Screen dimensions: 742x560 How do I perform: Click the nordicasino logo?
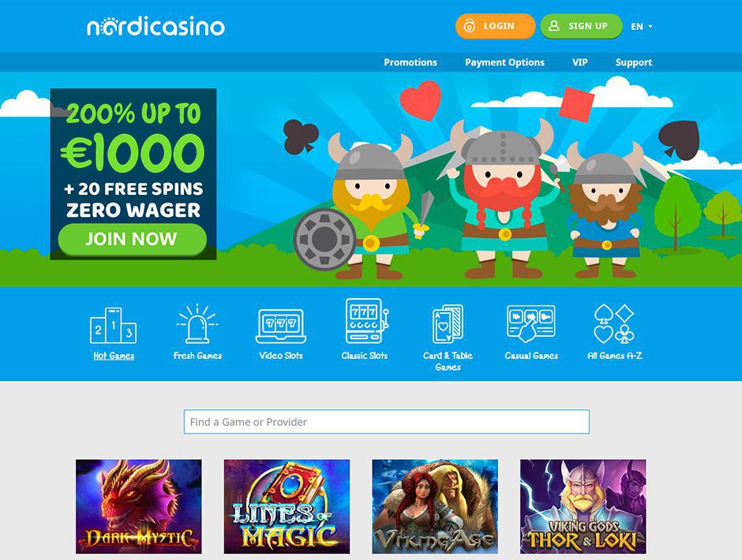[x=156, y=27]
